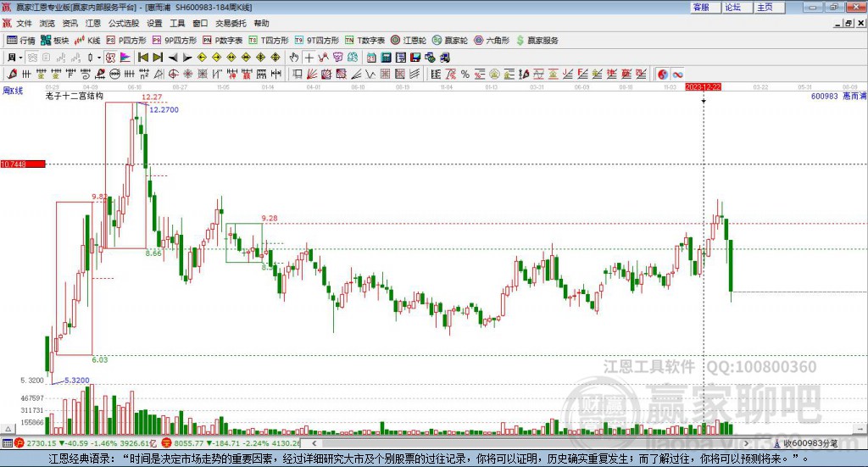The height and width of the screenshot is (467, 868).
Task: Click the red save disk icon
Action: pos(415,58)
